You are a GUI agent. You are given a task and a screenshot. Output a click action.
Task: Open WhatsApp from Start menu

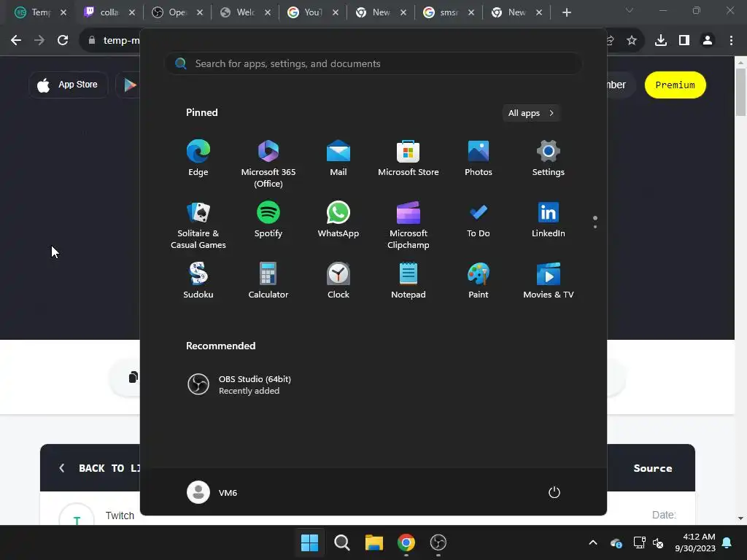coord(338,219)
